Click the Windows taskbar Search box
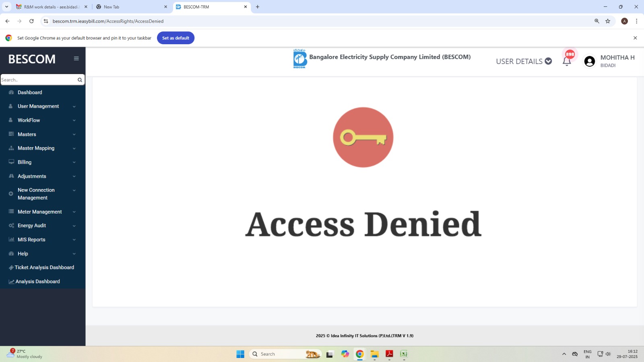 (x=285, y=354)
